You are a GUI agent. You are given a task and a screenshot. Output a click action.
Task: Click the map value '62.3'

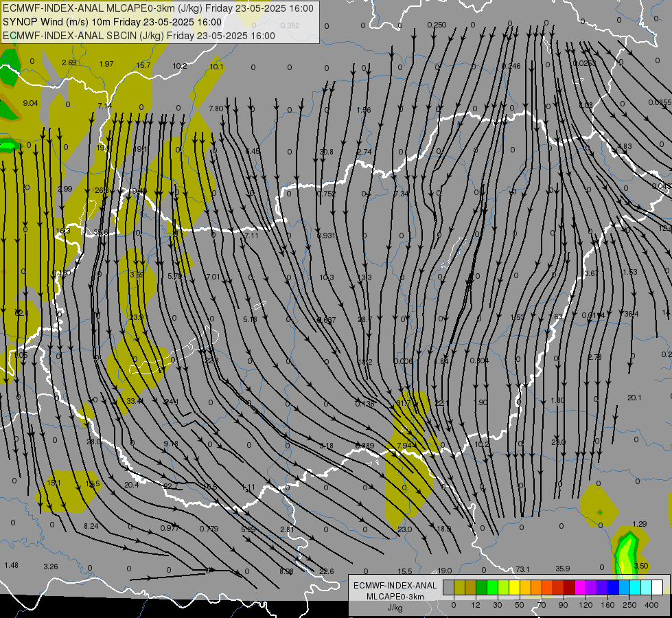(x=21, y=313)
